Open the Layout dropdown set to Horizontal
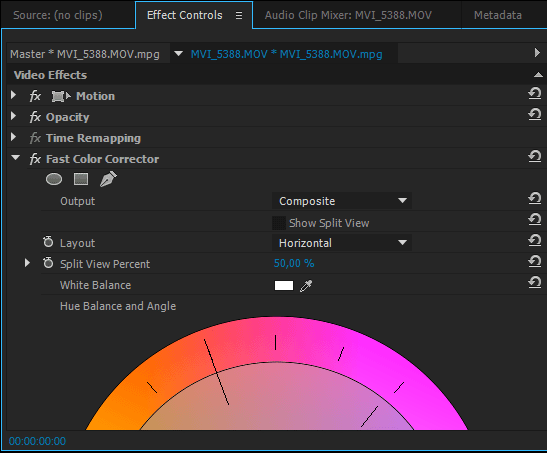The width and height of the screenshot is (547, 453). pos(342,243)
